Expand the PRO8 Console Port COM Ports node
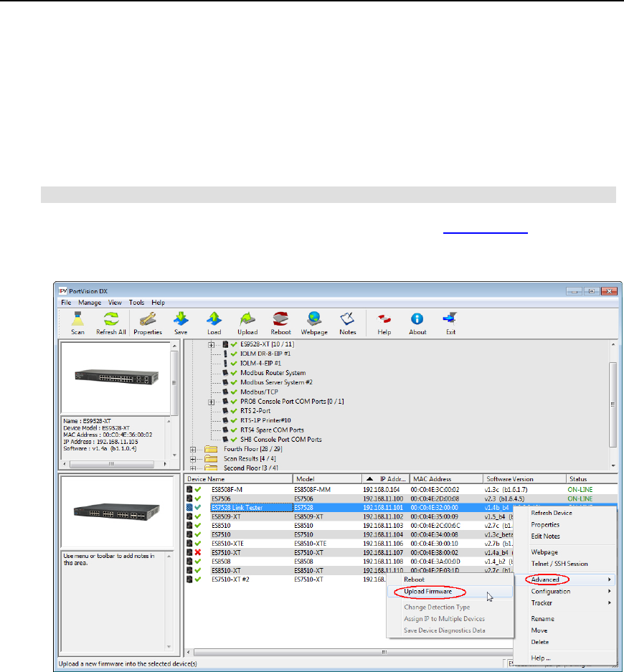624x672 pixels. (212, 402)
